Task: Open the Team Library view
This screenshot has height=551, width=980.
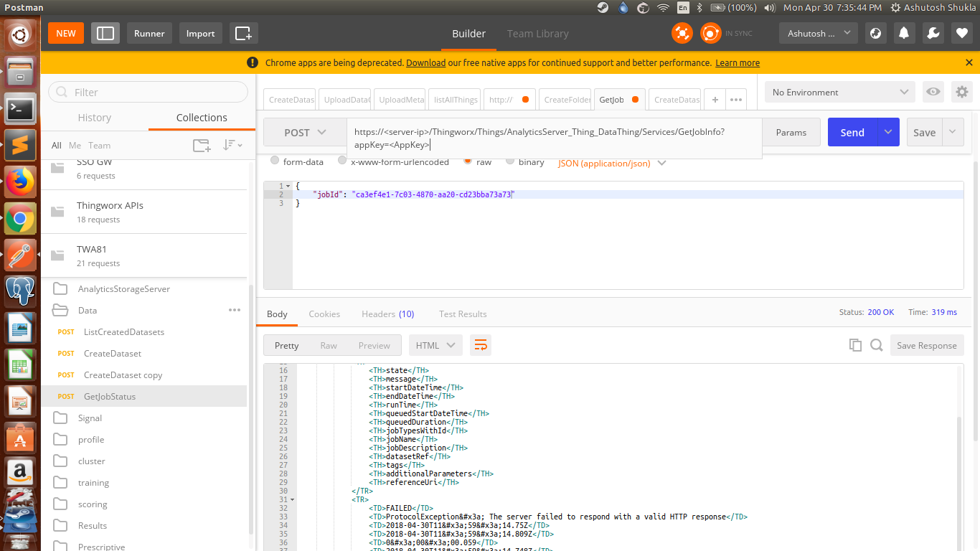Action: pyautogui.click(x=537, y=33)
